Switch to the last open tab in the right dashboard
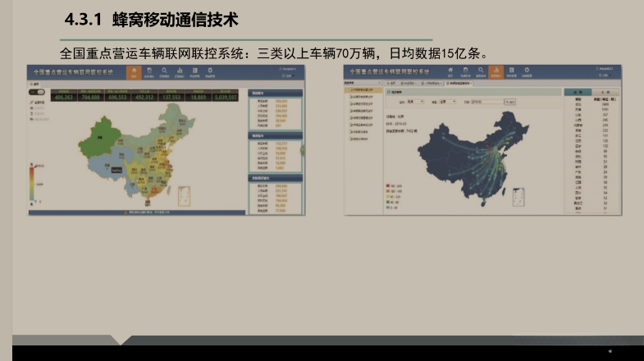The image size is (644, 361). tap(459, 84)
